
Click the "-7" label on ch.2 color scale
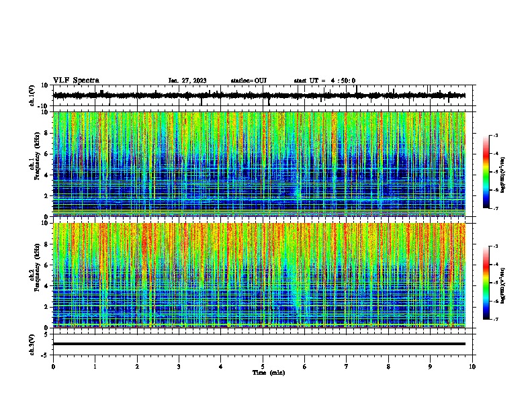pyautogui.click(x=496, y=319)
